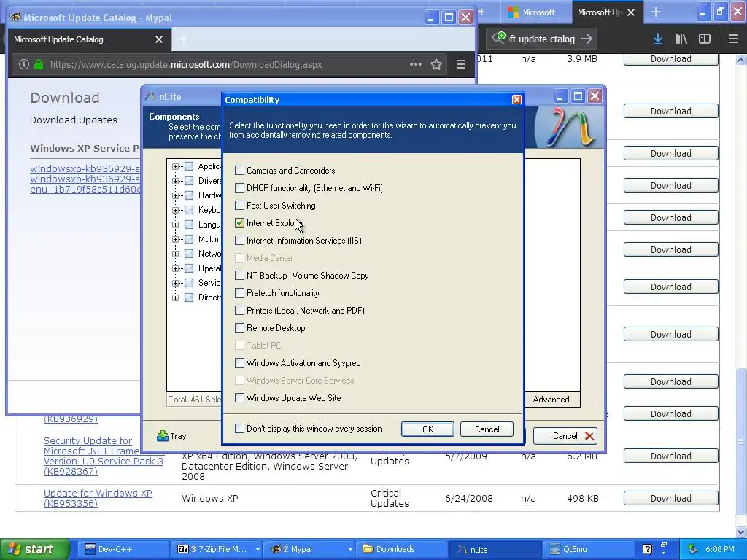
Task: Toggle sidebar icon in main browser
Action: click(x=705, y=39)
